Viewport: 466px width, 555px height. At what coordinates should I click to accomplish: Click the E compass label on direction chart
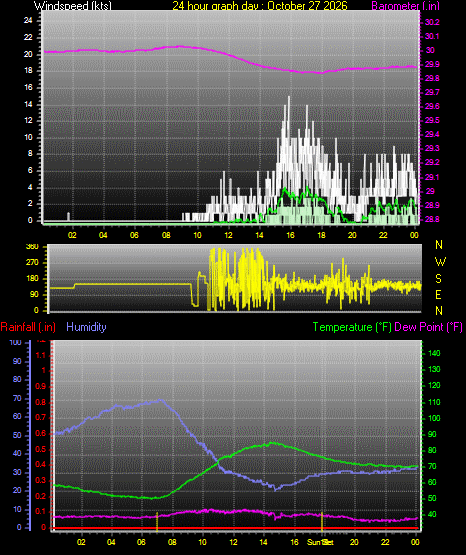[x=438, y=295]
